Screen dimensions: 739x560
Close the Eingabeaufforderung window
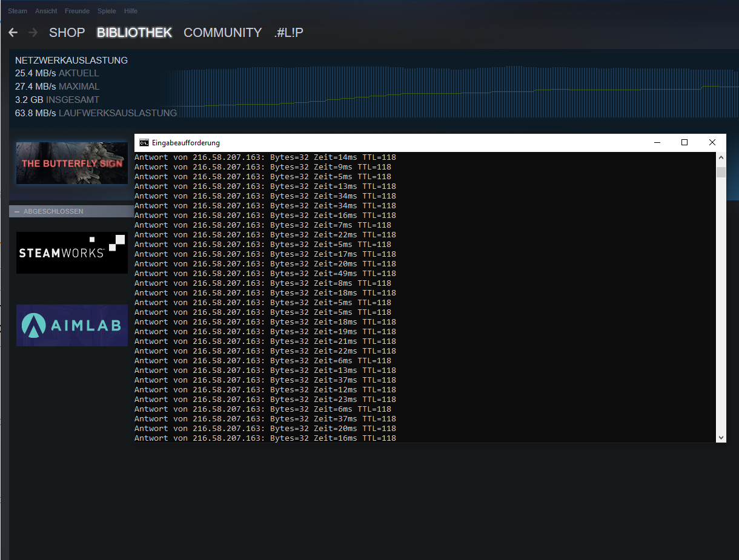click(x=712, y=143)
